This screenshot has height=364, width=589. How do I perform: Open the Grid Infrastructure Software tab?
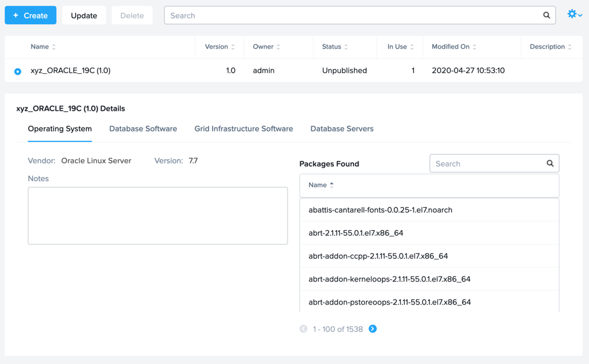(244, 129)
